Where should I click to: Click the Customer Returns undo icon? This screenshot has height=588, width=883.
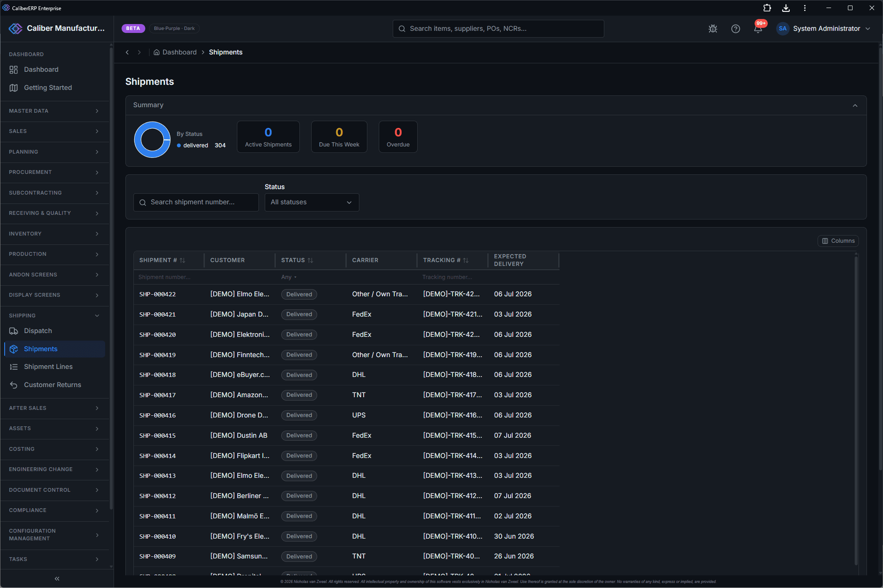coord(14,385)
